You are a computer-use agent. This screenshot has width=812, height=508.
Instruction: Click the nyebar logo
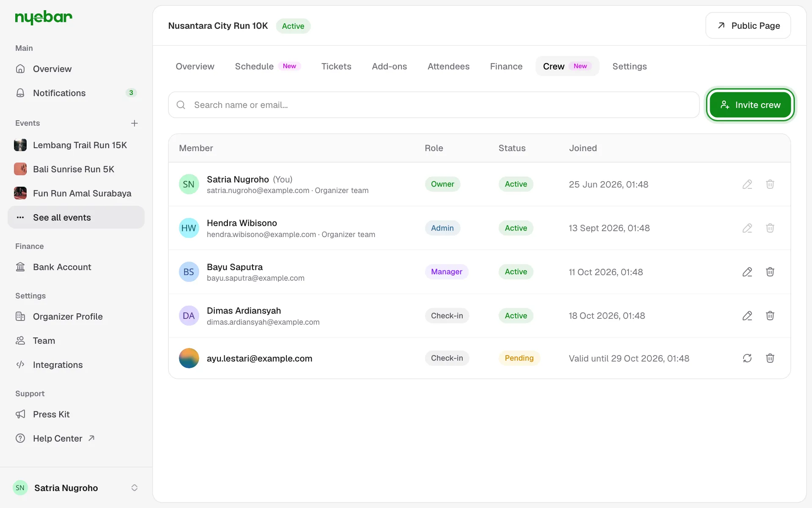44,17
